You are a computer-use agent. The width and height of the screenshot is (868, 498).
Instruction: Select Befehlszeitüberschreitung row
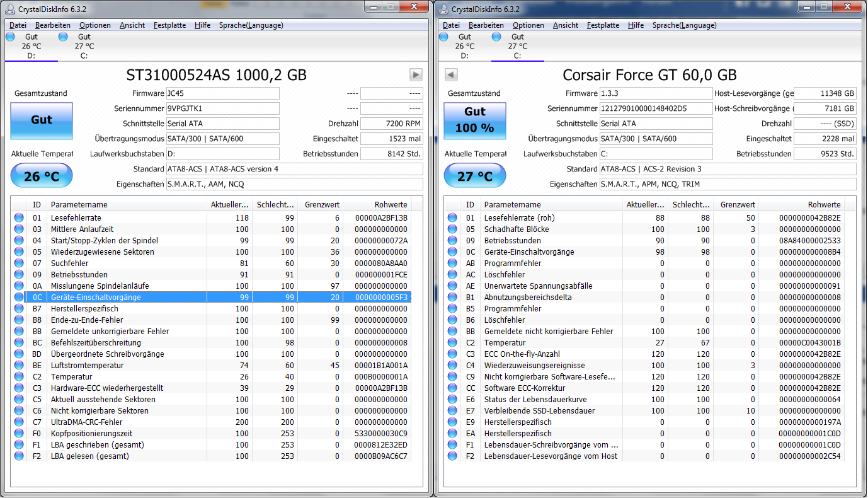pyautogui.click(x=212, y=343)
